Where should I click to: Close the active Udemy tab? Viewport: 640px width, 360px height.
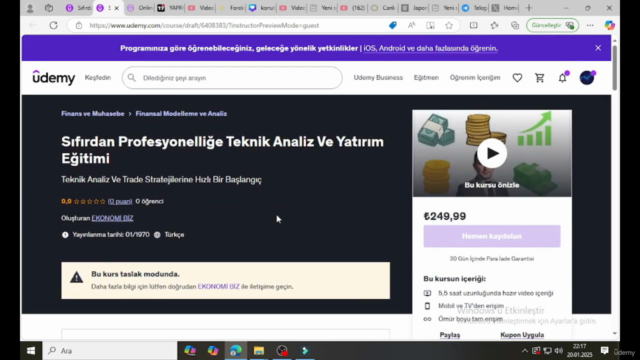coord(117,8)
